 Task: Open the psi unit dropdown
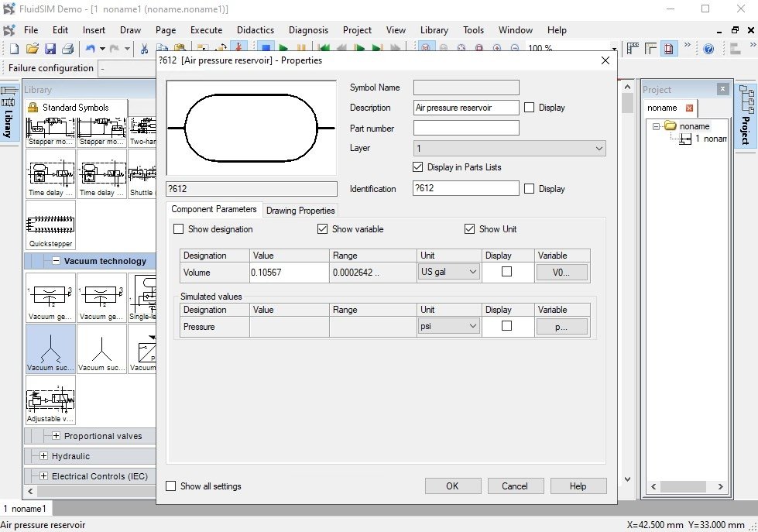448,326
